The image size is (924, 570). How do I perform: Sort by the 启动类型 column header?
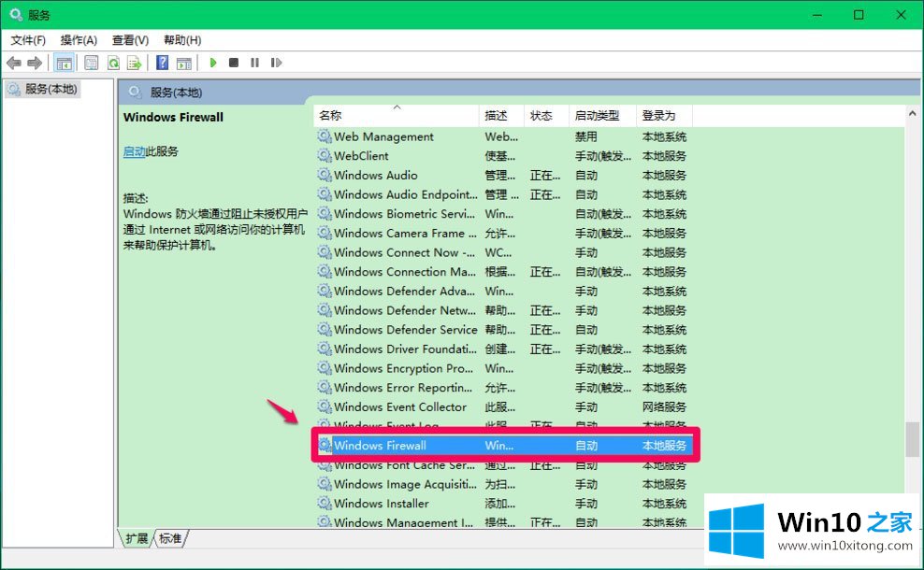602,116
